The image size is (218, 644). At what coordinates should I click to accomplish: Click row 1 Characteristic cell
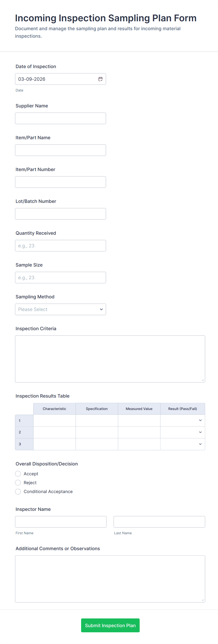tap(54, 421)
